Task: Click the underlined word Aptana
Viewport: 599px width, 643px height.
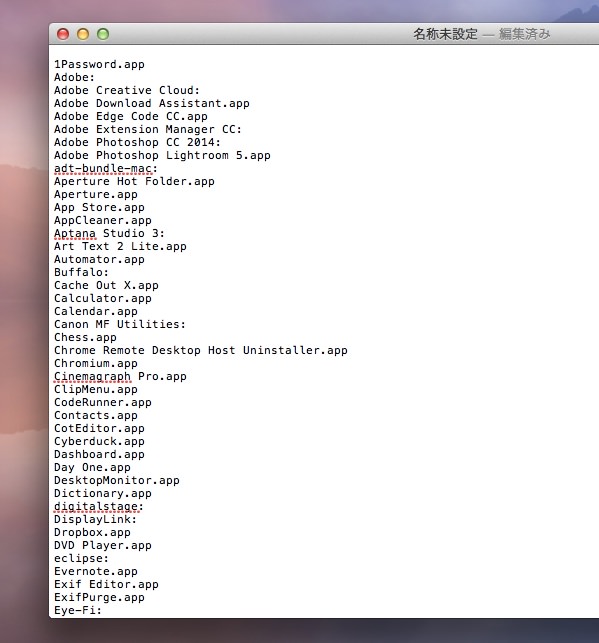Action: 75,233
